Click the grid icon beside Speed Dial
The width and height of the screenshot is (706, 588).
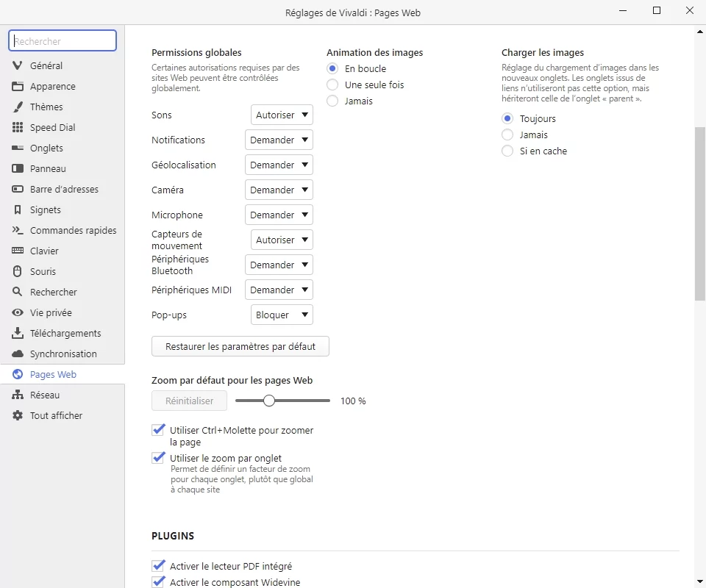tap(18, 127)
